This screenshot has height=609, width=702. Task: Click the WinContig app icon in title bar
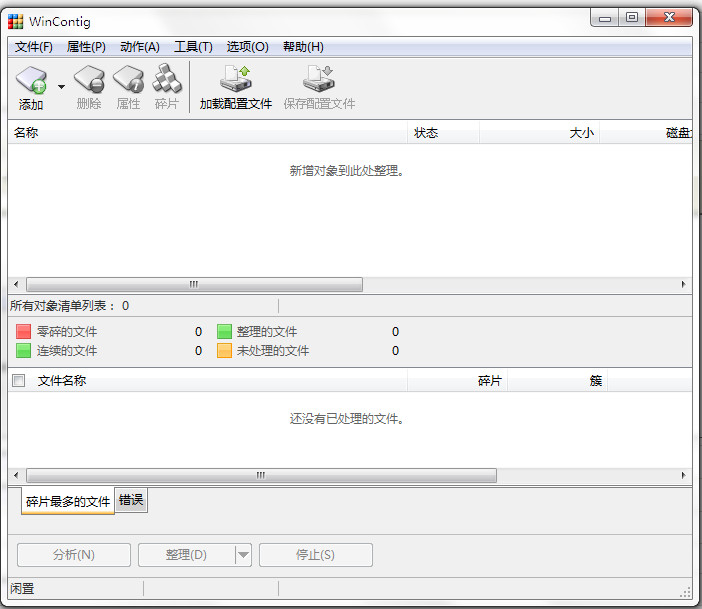pyautogui.click(x=16, y=21)
